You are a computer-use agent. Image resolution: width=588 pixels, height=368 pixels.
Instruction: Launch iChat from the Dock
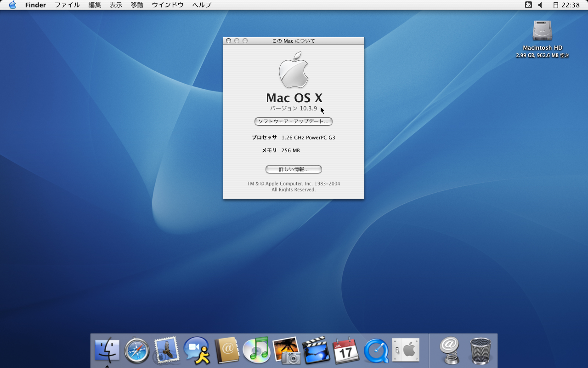pyautogui.click(x=197, y=351)
